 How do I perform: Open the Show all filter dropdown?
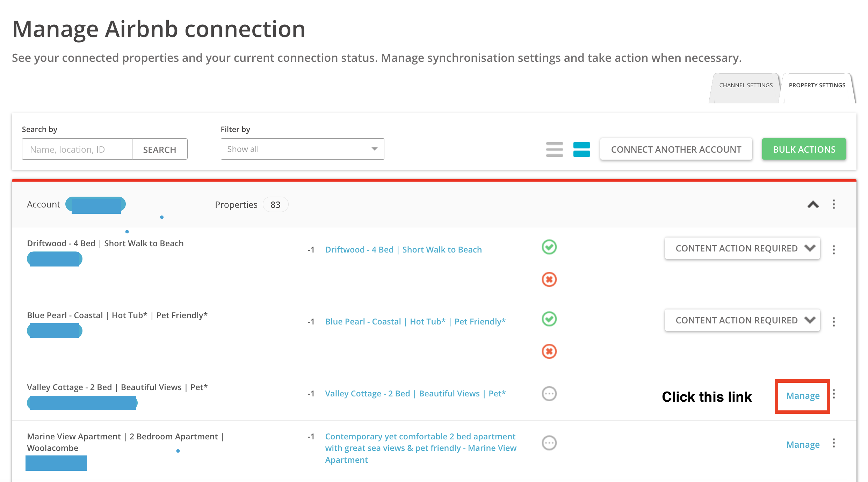(302, 149)
